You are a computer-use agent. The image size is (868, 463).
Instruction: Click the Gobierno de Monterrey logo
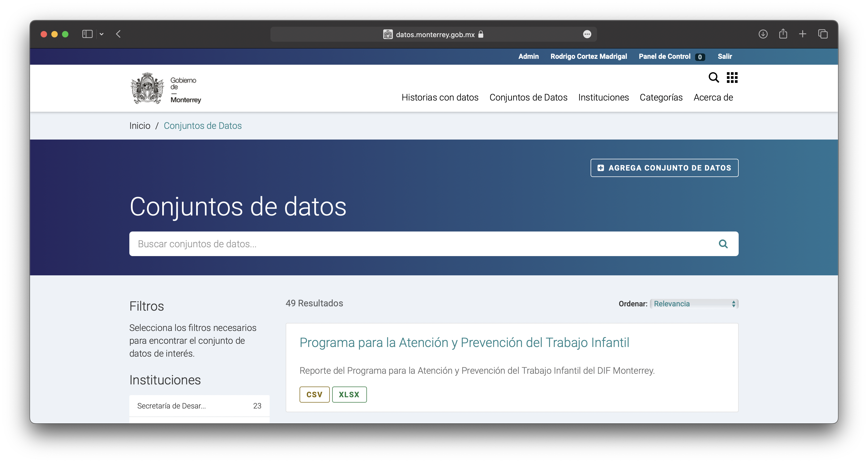pyautogui.click(x=166, y=88)
